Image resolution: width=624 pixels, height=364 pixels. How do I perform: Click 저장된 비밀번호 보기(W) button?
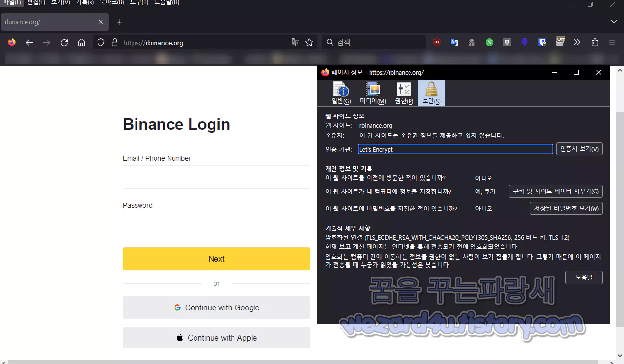click(x=566, y=208)
